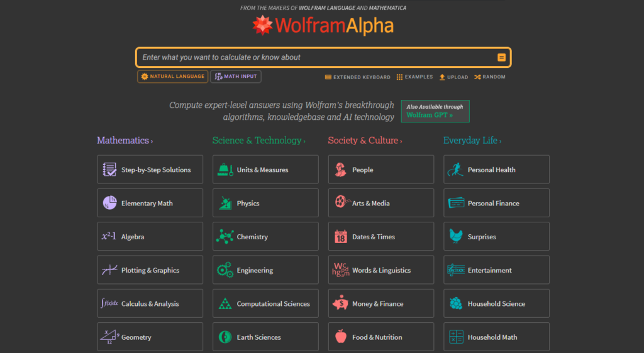Click the Units & Measures weight icon
The height and width of the screenshot is (353, 644).
click(x=225, y=170)
